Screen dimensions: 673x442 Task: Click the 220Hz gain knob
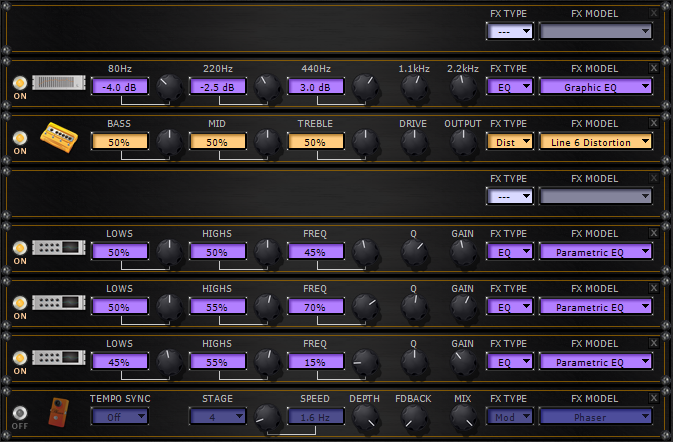tap(267, 87)
